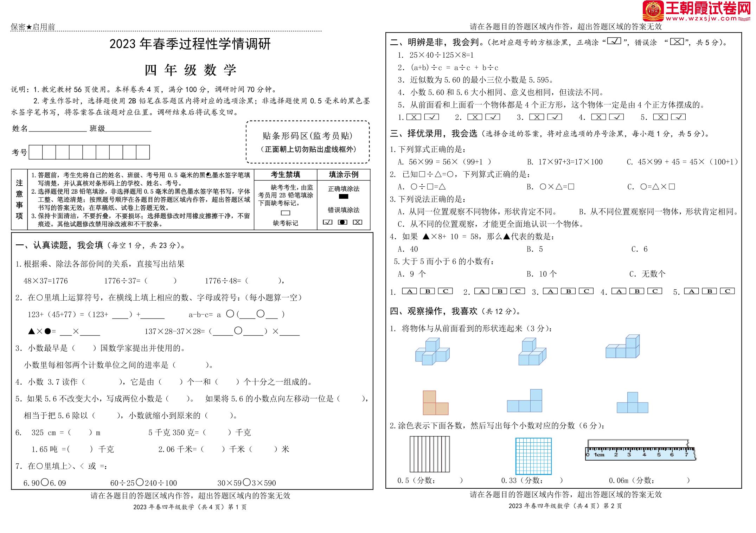Image resolution: width=756 pixels, height=533 pixels.
Task: Click the blue hundred-square grid
Action: coord(533,456)
